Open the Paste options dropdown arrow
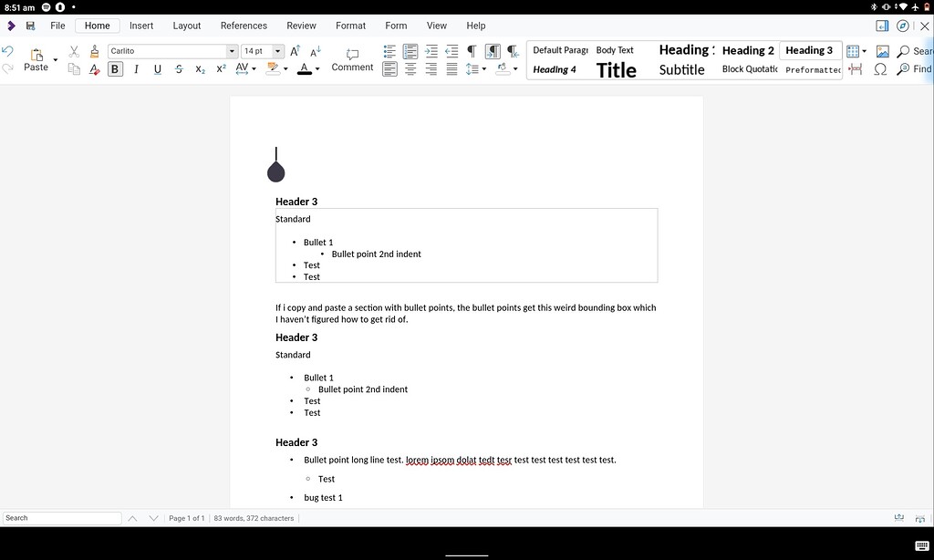Viewport: 934px width, 560px height. pyautogui.click(x=56, y=60)
